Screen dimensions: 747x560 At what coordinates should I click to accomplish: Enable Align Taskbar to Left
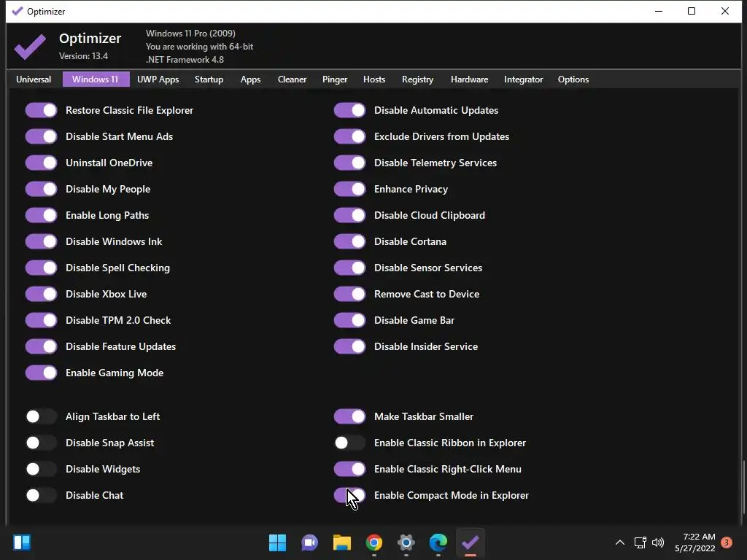pyautogui.click(x=42, y=416)
